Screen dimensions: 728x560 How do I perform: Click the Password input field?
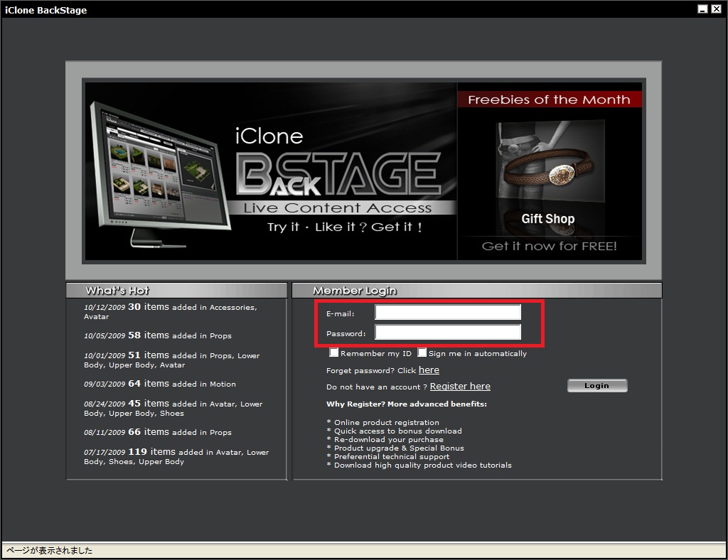click(448, 332)
